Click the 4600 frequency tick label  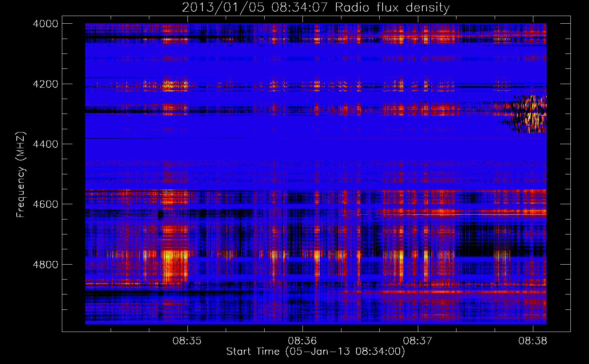click(46, 204)
